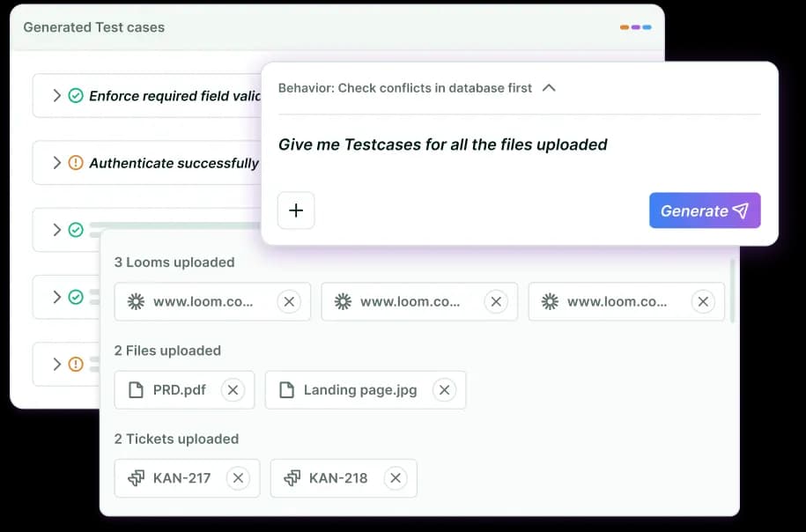
Task: Click the Jira icon beside KAN-218
Action: tap(292, 478)
